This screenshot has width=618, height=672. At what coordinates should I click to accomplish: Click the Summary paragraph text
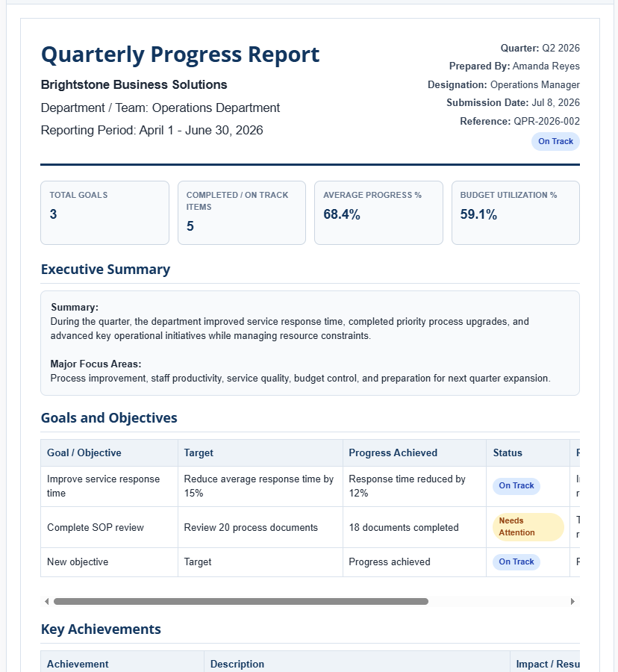click(x=290, y=329)
